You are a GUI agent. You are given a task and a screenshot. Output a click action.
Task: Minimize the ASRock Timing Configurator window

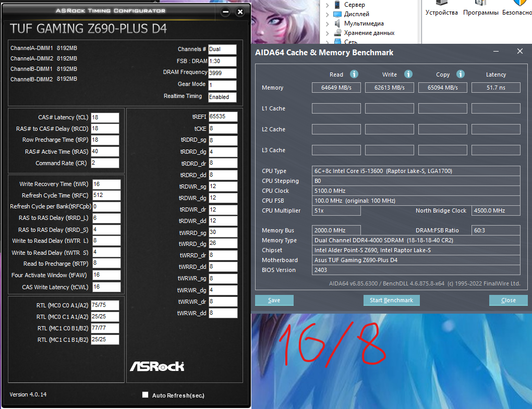point(226,12)
